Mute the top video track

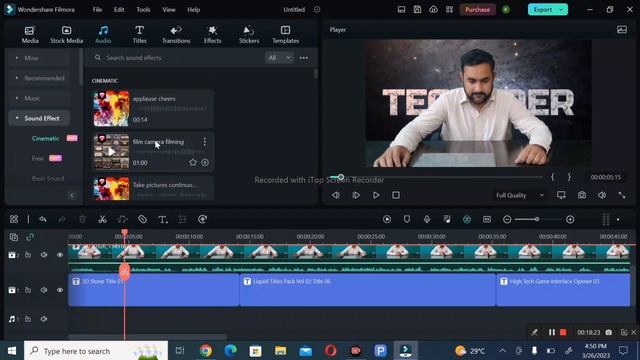pyautogui.click(x=44, y=255)
